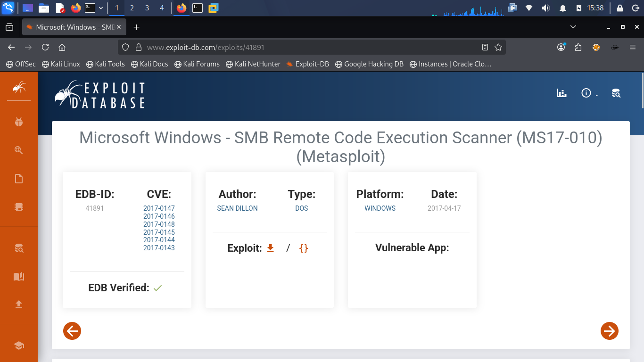The width and height of the screenshot is (644, 362).
Task: Reload the current page
Action: coord(45,47)
